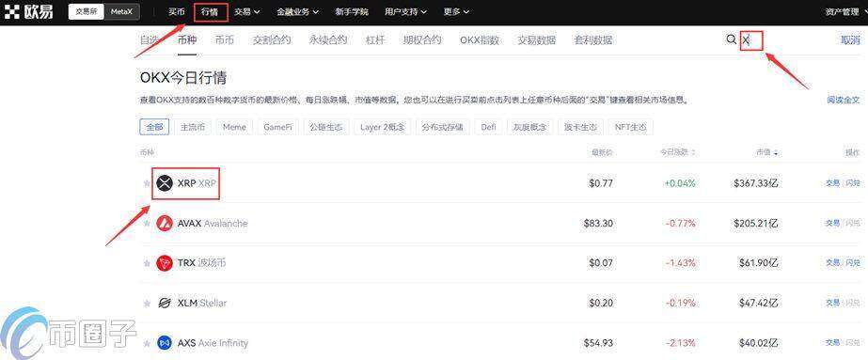Screen dimensions: 868x360
Task: Favorite TRX with its star icon
Action: (147, 263)
